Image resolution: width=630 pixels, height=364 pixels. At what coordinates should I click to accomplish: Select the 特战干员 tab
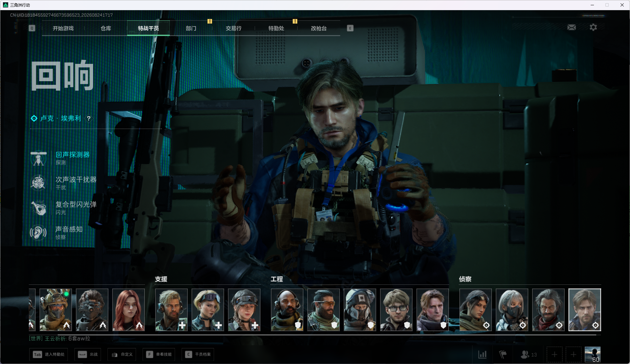148,28
